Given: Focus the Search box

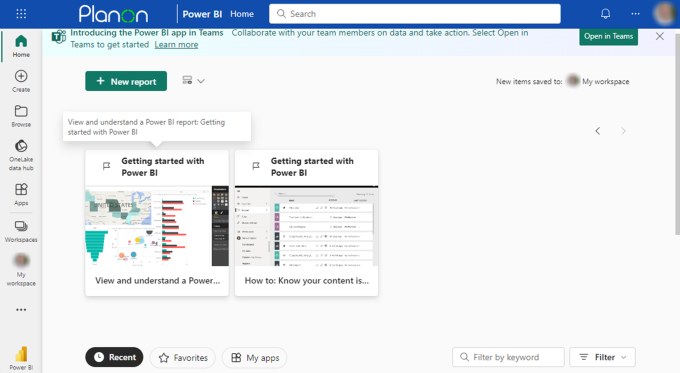Looking at the screenshot, I should (x=415, y=14).
